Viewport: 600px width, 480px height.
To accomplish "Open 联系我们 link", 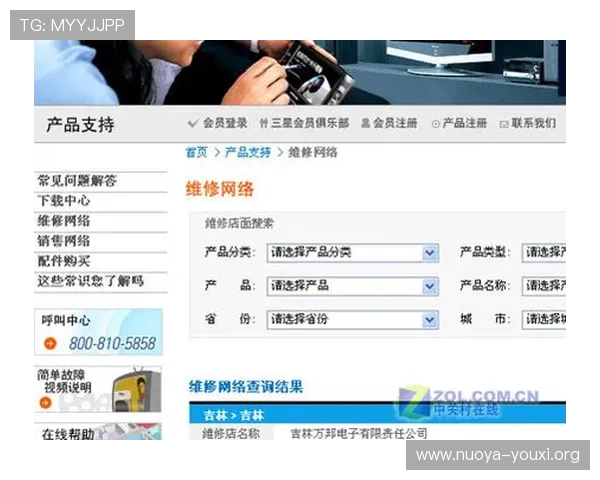I will point(533,123).
